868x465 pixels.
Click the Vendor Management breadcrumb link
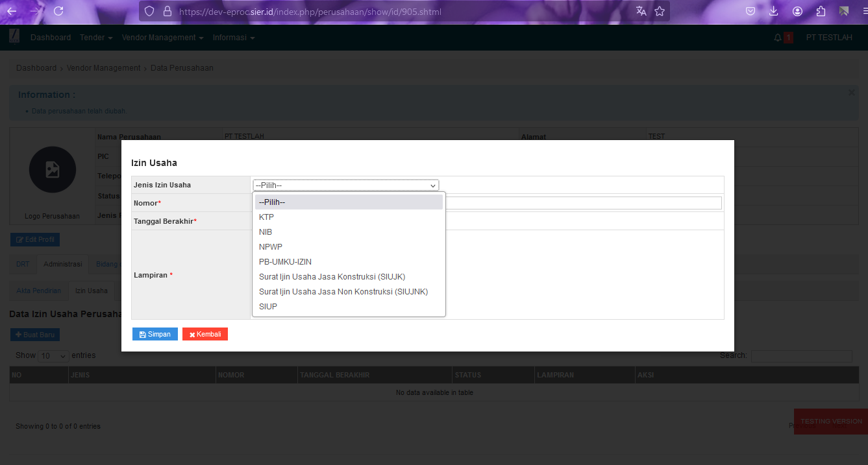coord(104,68)
